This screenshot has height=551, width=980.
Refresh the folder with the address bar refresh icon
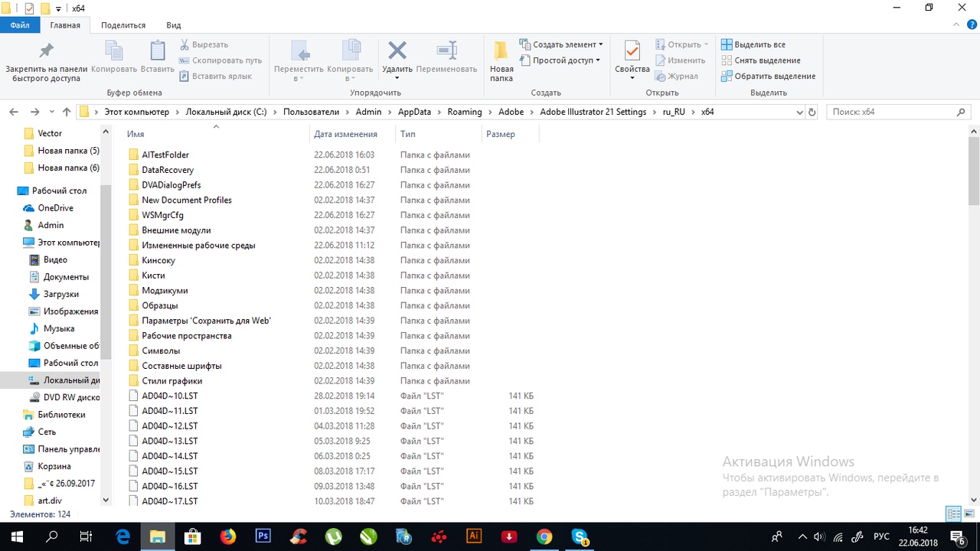tap(812, 112)
